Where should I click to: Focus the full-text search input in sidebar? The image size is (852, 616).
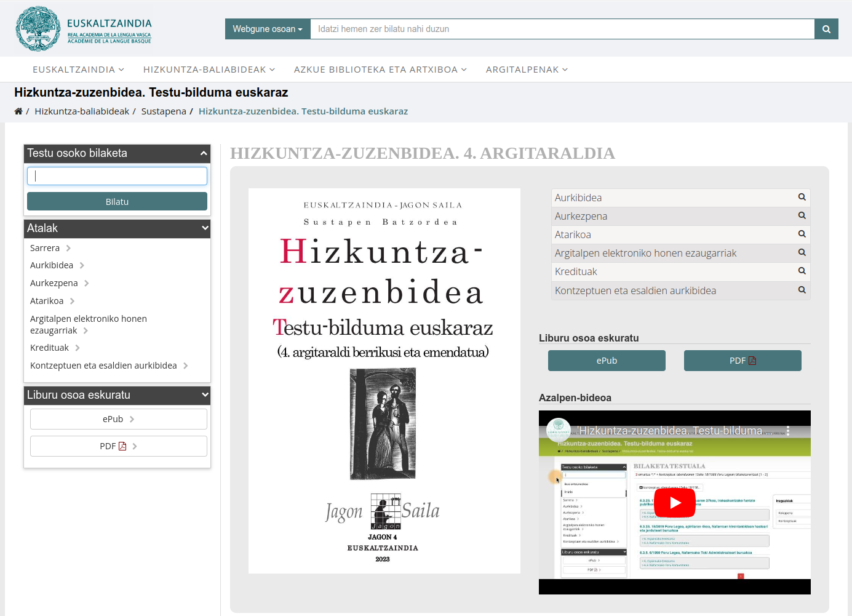[117, 176]
